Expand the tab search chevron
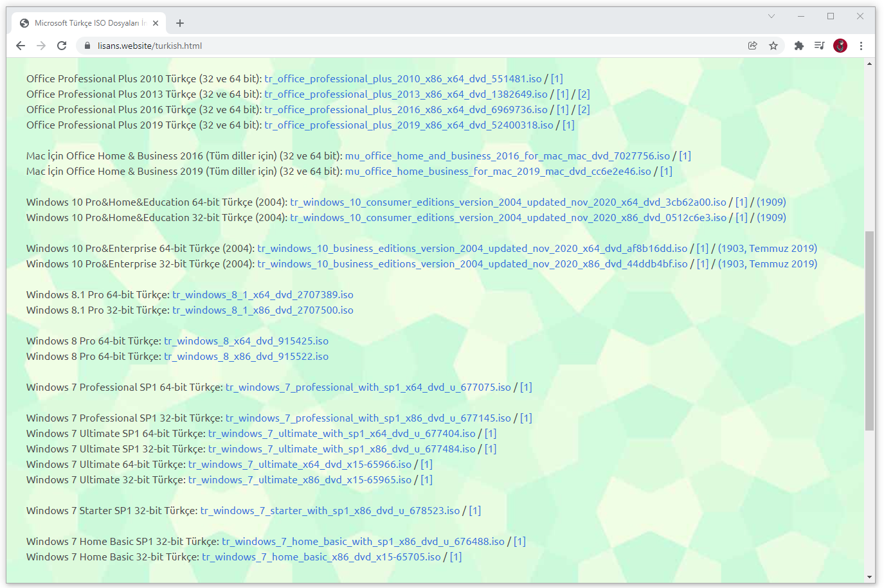Screen dimensions: 884x588 point(771,17)
